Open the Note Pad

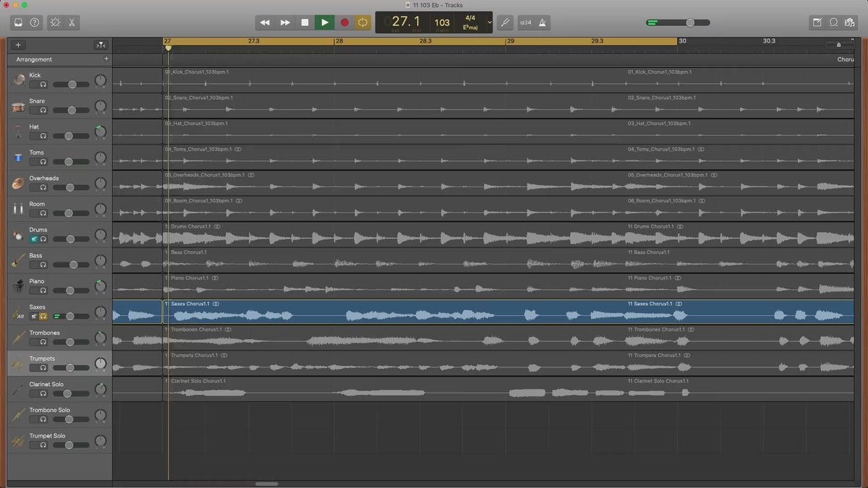(817, 22)
